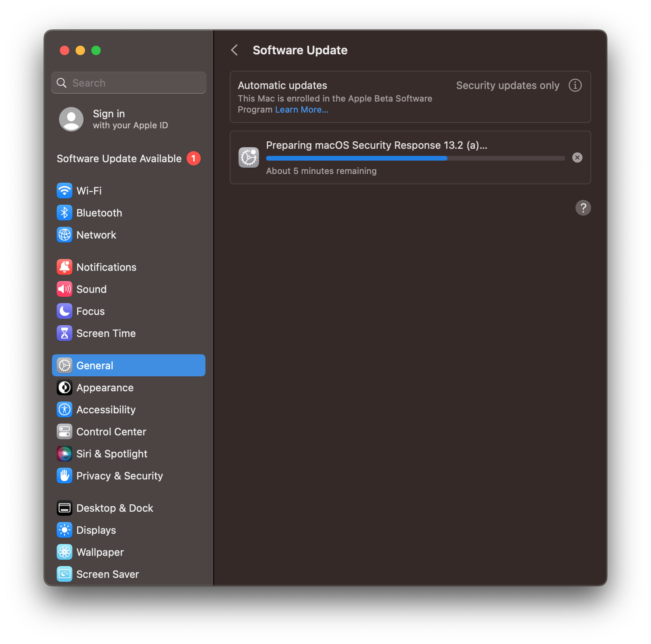Select the Bluetooth icon in the sidebar

pyautogui.click(x=65, y=213)
